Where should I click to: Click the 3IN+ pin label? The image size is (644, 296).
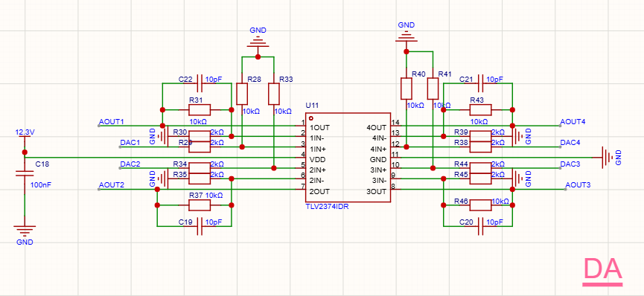378,170
